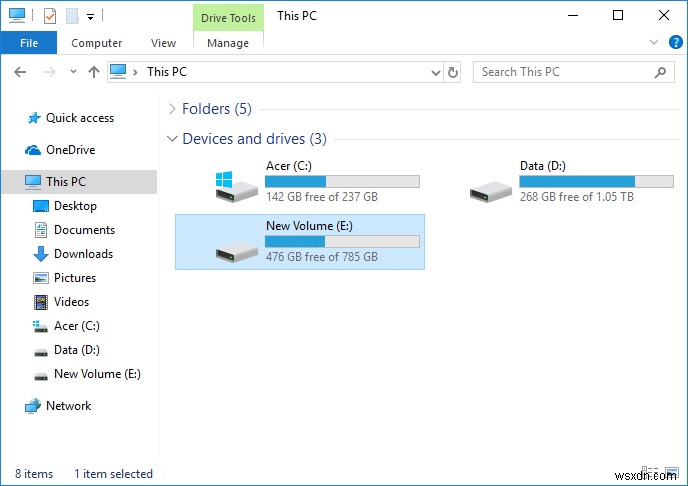This screenshot has width=688, height=486.
Task: Go forward using the Forward arrow
Action: [x=50, y=72]
